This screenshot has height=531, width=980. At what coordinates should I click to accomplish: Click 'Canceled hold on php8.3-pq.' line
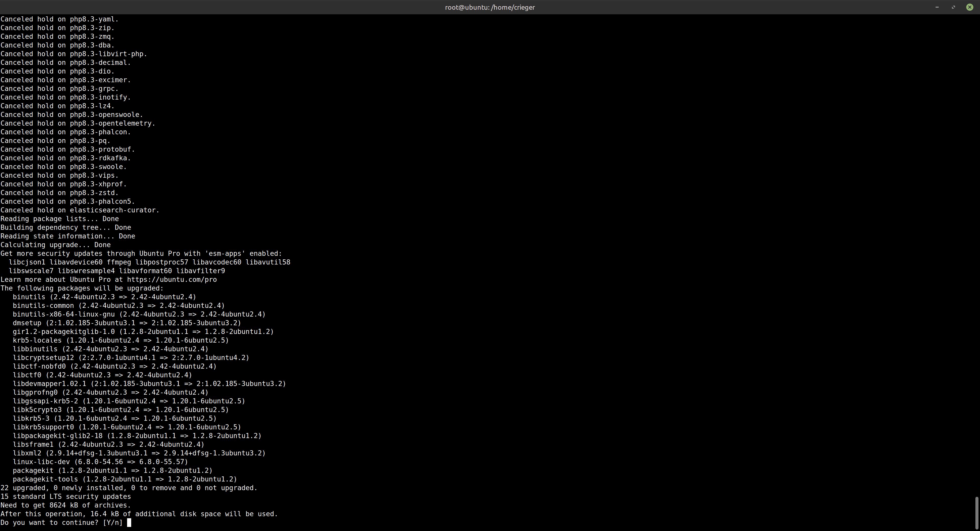56,140
